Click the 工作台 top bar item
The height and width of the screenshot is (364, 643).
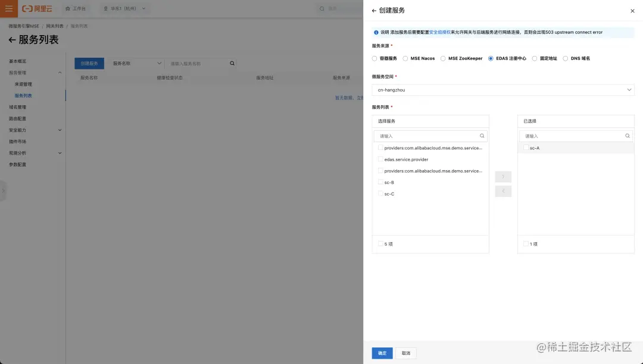pos(76,8)
